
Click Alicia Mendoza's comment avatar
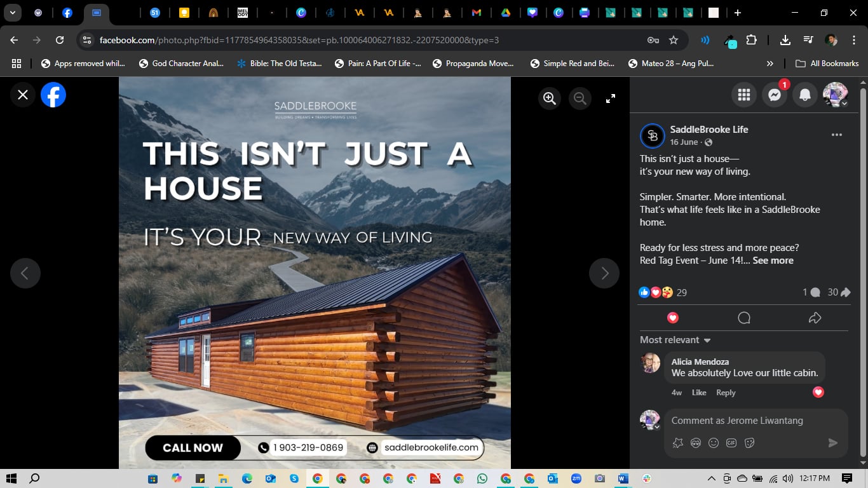coord(650,363)
